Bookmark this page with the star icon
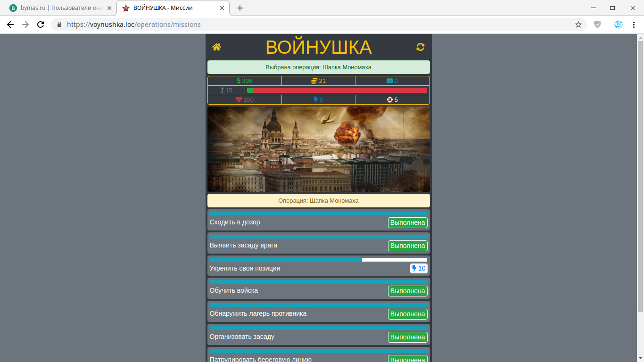The width and height of the screenshot is (644, 362). 578,25
